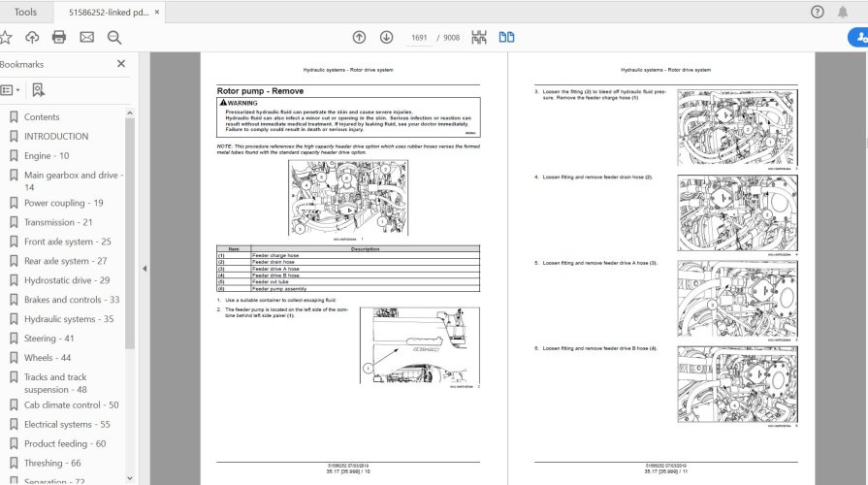Open Brakes and controls - 33 bookmark
Image resolution: width=868 pixels, height=485 pixels.
click(72, 300)
